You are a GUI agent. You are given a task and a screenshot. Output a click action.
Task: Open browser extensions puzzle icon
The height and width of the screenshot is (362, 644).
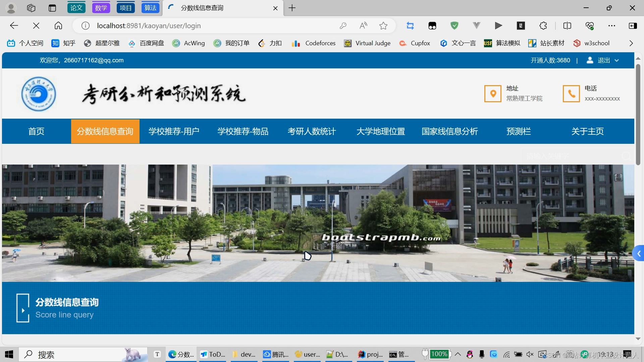543,26
